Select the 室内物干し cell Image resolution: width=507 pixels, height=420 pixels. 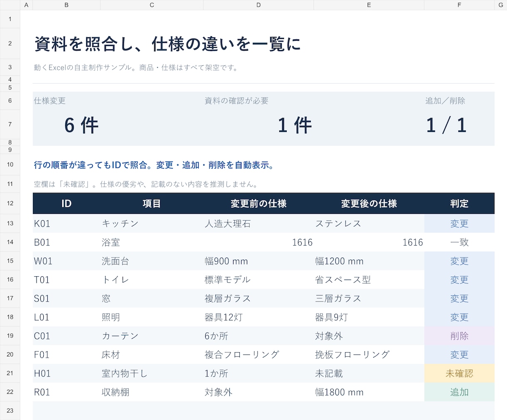click(152, 373)
